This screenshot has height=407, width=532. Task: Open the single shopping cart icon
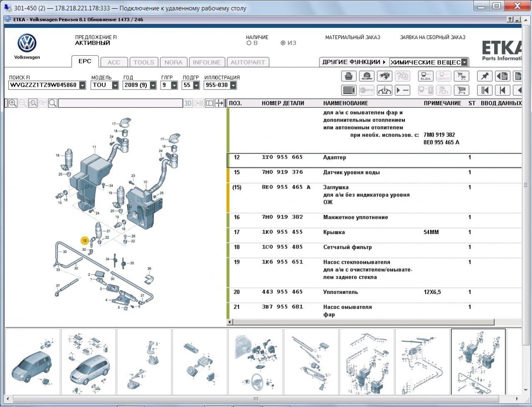click(x=461, y=90)
